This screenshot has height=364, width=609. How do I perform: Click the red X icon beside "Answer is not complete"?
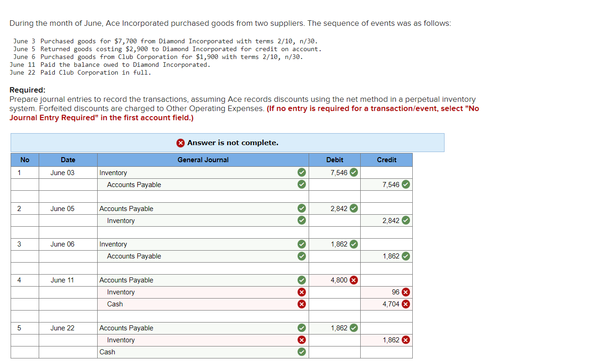click(181, 143)
